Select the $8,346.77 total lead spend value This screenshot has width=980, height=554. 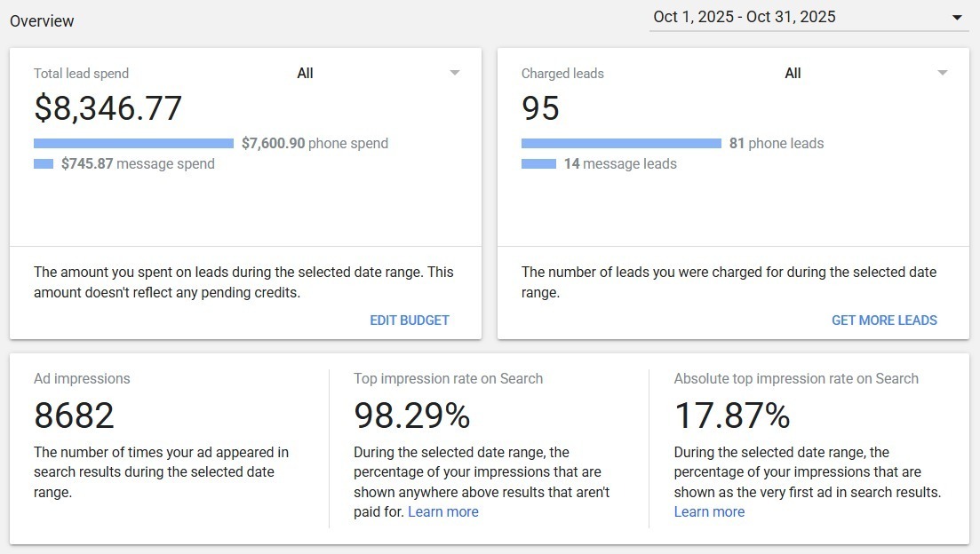[108, 108]
